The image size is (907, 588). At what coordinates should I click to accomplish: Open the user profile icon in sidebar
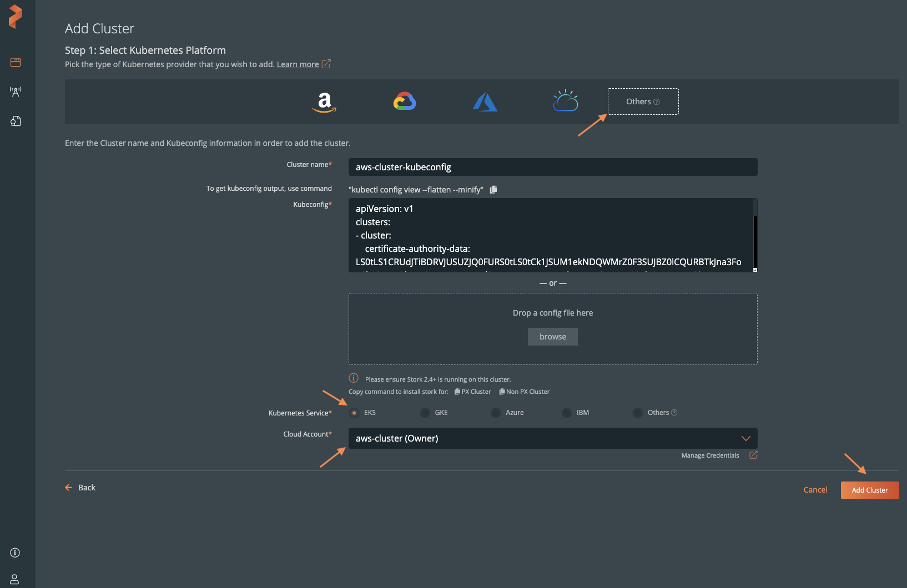tap(15, 579)
